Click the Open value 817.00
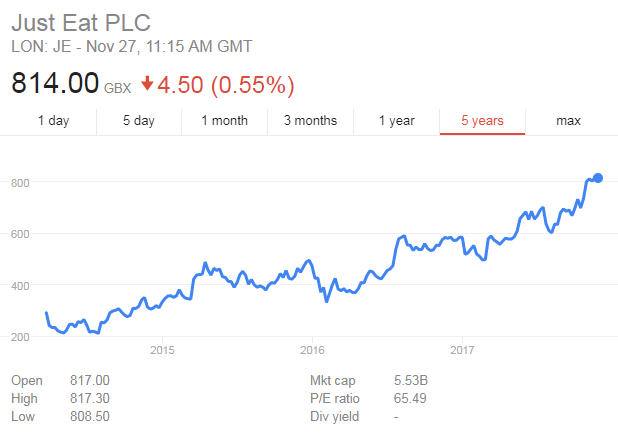The image size is (618, 439). pyautogui.click(x=89, y=380)
